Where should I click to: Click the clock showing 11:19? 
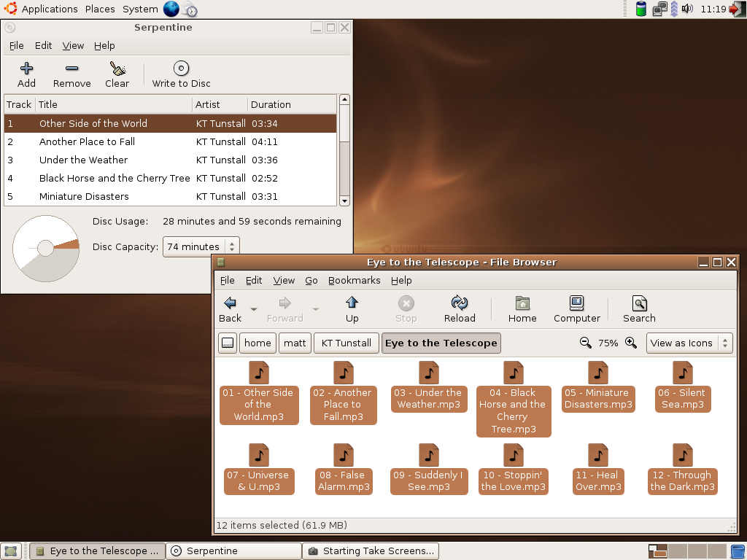pos(713,9)
